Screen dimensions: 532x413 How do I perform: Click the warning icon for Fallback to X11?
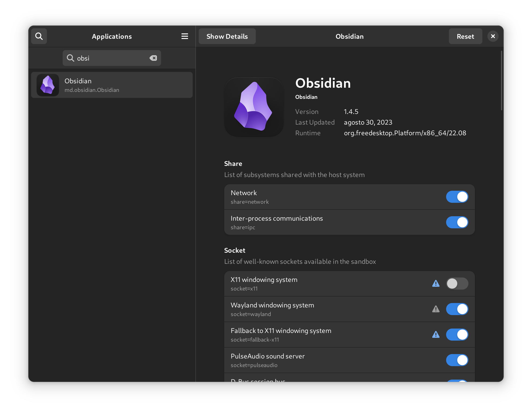coord(436,335)
